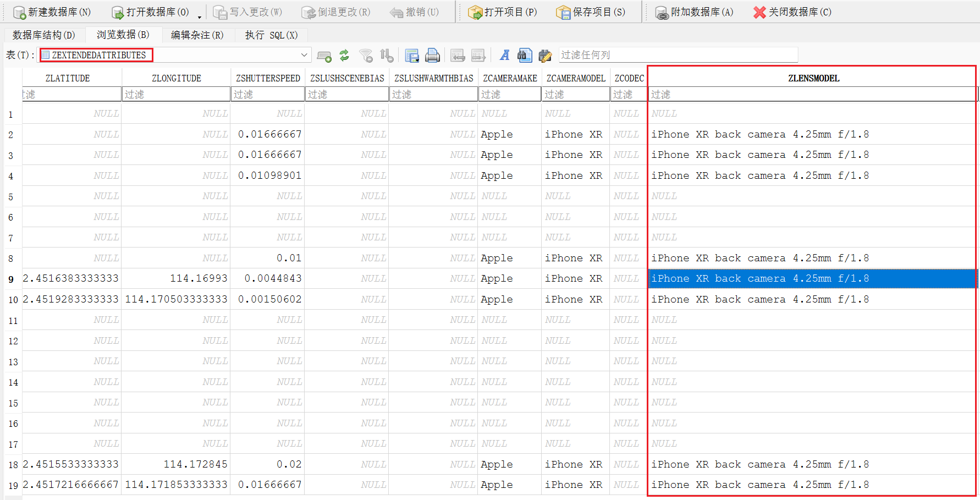Click the add record icon with green plus
Screen dimensions: 980x500
[x=324, y=55]
